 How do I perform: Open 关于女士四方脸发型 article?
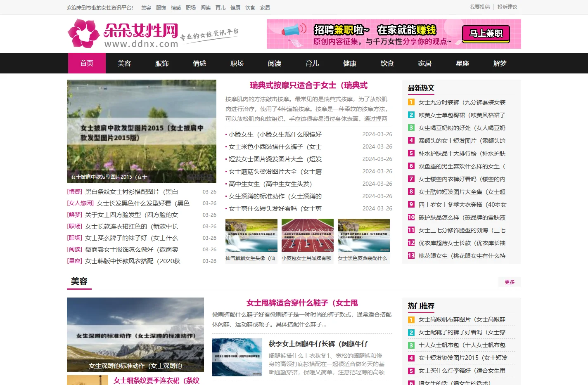pos(131,215)
